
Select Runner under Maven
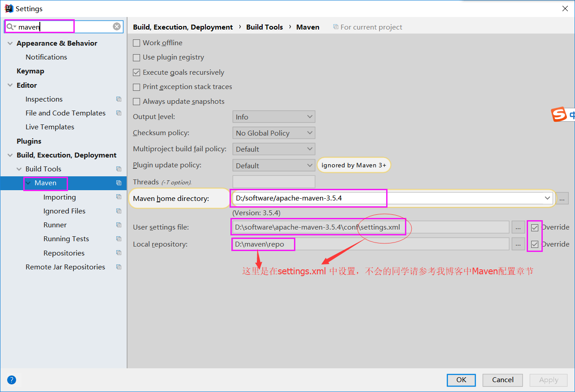pyautogui.click(x=55, y=225)
